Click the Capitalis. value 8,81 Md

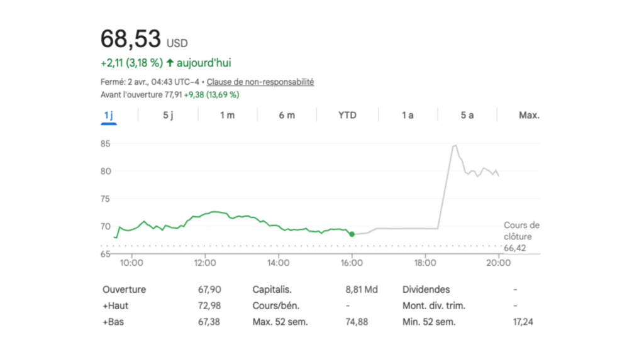pyautogui.click(x=362, y=290)
